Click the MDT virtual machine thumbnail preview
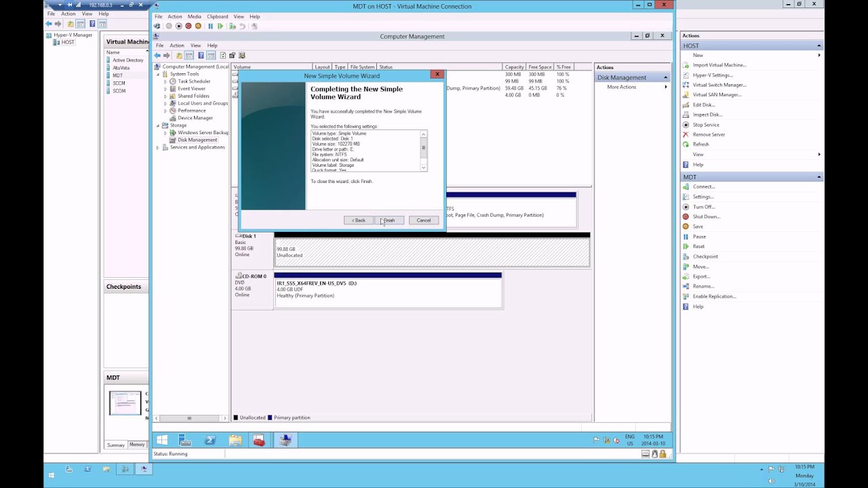Screen dimensions: 868x488 125,403
